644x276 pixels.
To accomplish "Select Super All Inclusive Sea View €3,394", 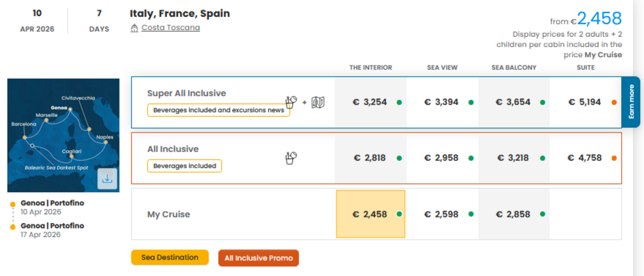I will (x=442, y=102).
